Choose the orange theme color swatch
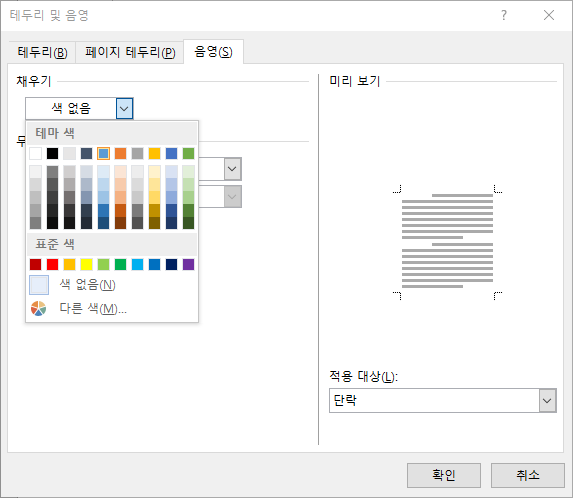The width and height of the screenshot is (573, 498). click(121, 153)
